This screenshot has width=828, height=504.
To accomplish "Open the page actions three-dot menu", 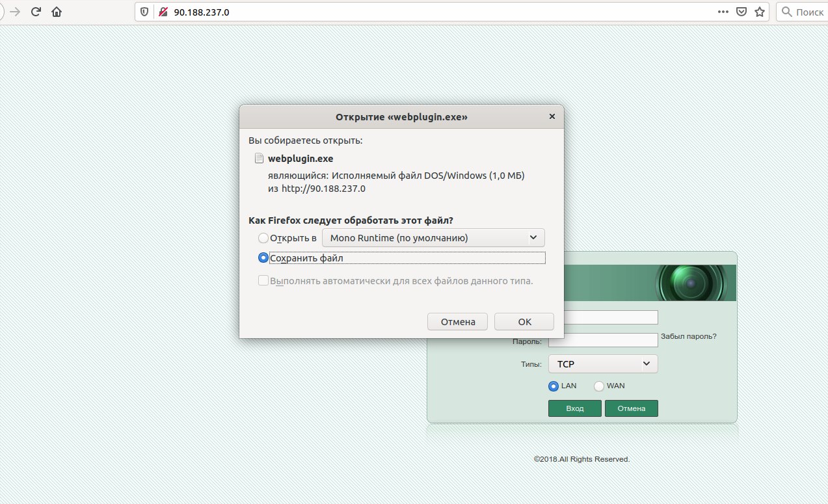I will click(723, 12).
